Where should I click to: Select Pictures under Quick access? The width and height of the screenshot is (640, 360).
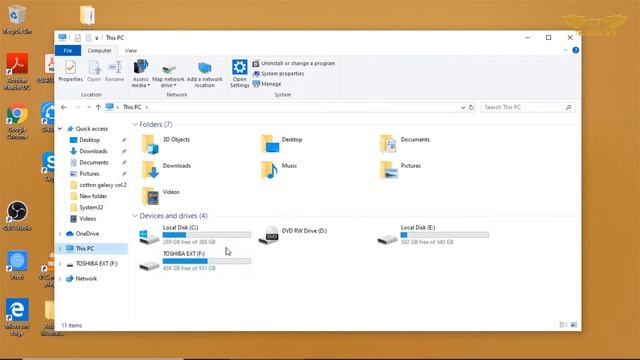click(x=89, y=173)
